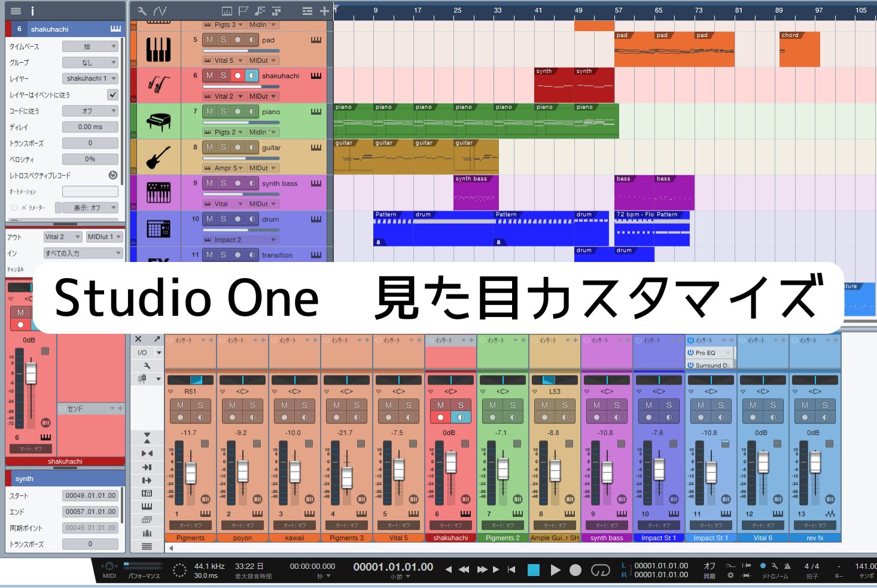The height and width of the screenshot is (588, 877).
Task: Open the MIDI monitor icon in the transport bar
Action: point(109,565)
